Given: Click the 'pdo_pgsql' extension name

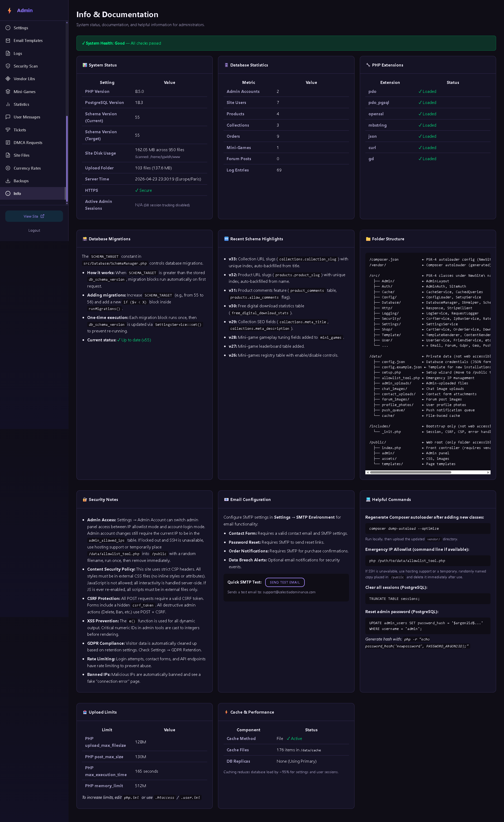Looking at the screenshot, I should (x=379, y=103).
